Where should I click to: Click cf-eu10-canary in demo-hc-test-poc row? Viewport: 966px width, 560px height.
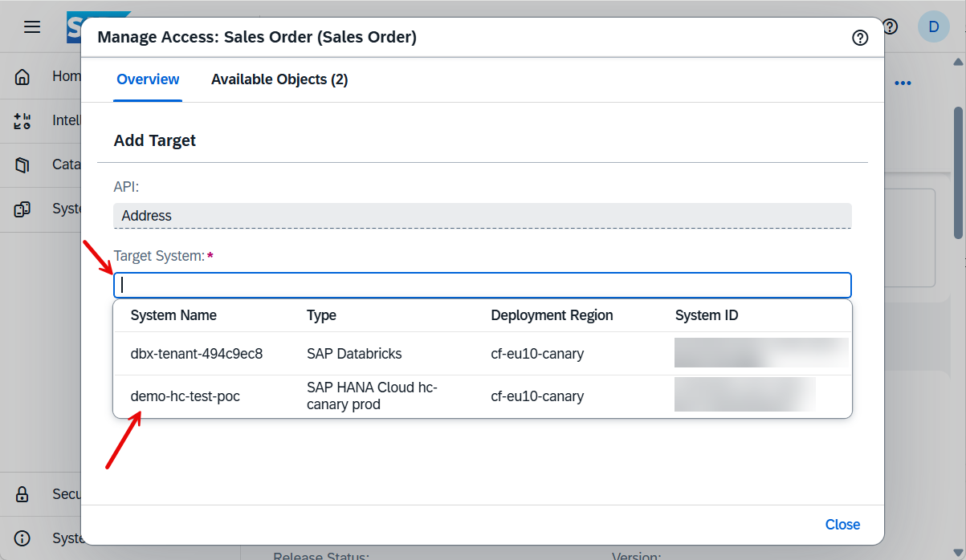[x=537, y=396]
